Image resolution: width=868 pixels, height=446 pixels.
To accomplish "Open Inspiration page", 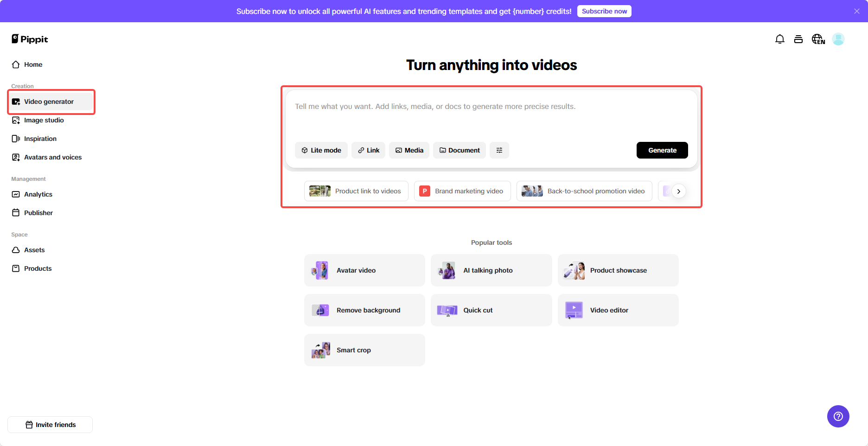I will (x=50, y=139).
